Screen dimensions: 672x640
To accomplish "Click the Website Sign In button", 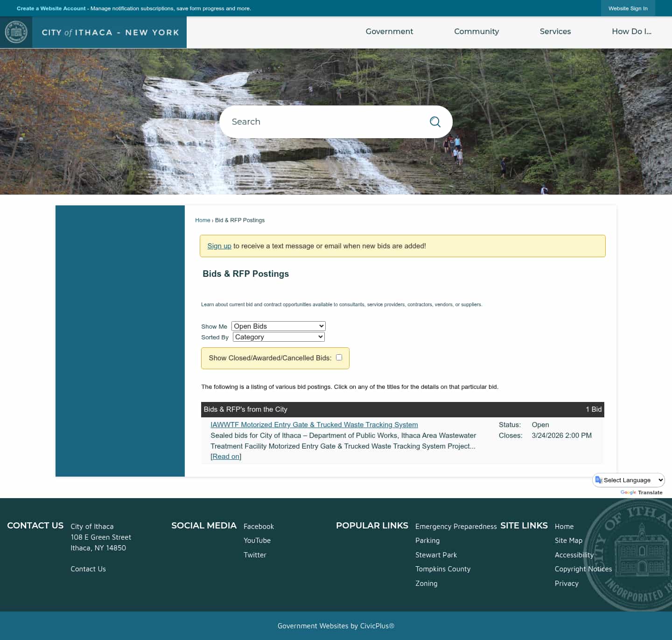I will point(628,8).
